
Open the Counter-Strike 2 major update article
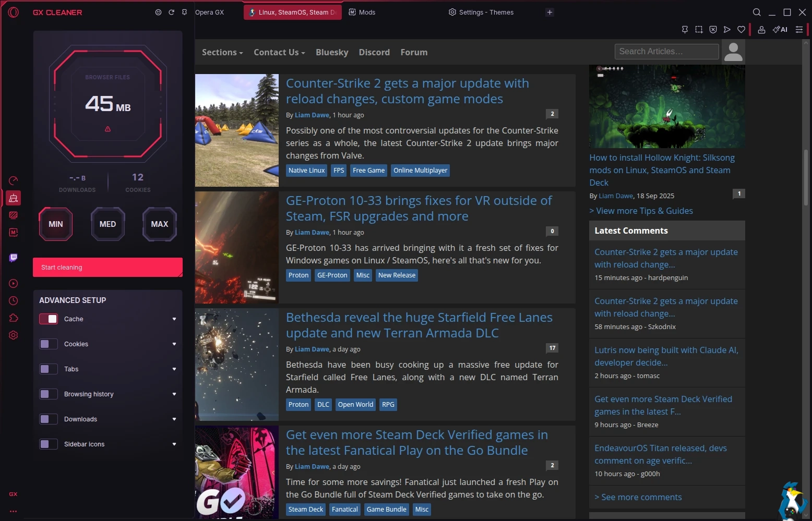(407, 91)
